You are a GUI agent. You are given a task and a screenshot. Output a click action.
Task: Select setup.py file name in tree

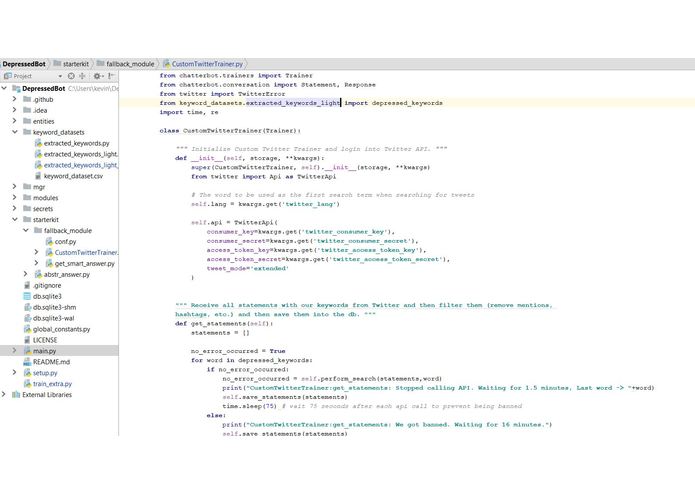[45, 373]
